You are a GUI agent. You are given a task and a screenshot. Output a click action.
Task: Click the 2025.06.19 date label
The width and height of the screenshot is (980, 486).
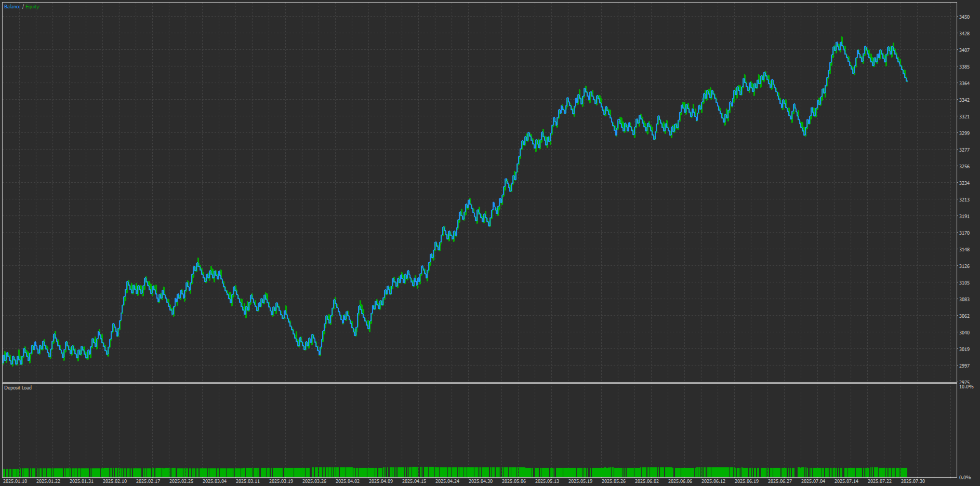746,481
